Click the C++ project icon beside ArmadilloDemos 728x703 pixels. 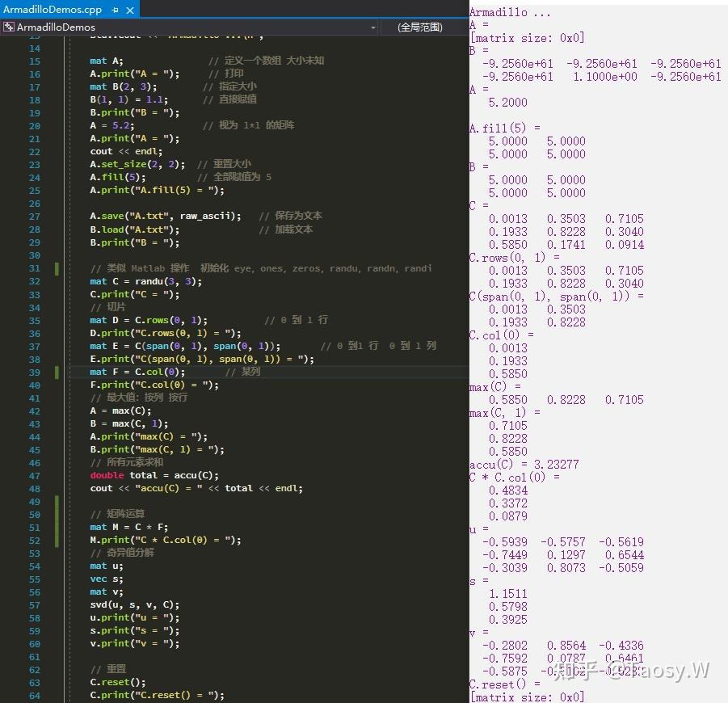9,27
